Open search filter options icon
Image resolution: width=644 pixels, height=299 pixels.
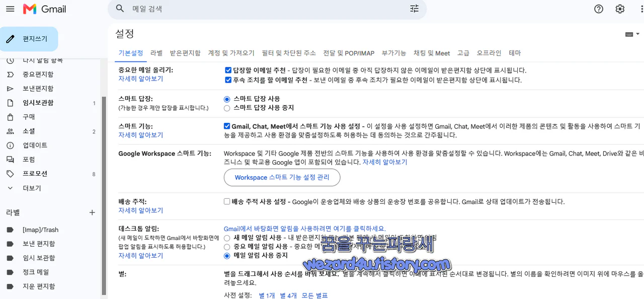point(415,9)
